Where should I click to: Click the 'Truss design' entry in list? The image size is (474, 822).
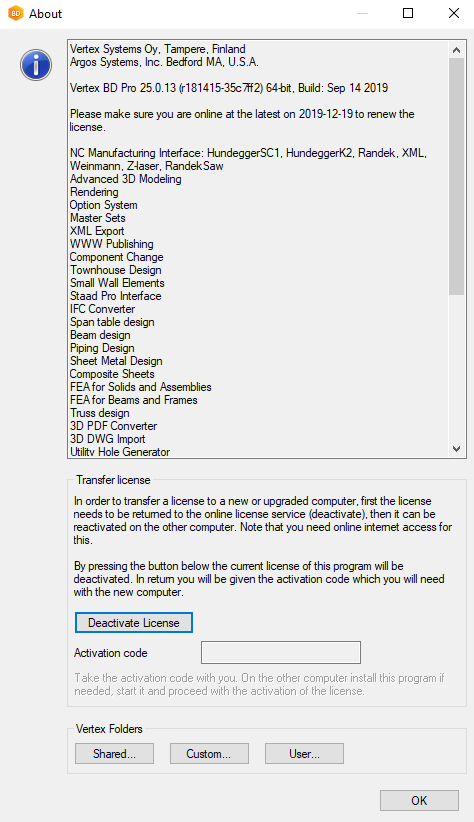tap(100, 413)
